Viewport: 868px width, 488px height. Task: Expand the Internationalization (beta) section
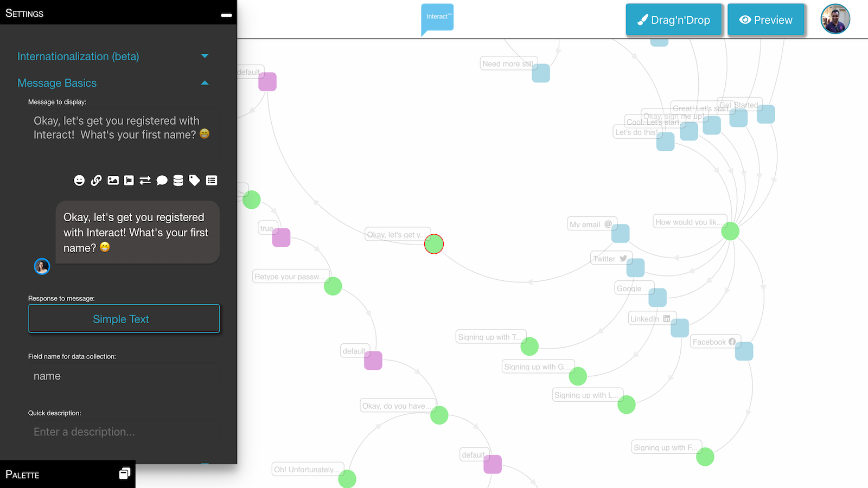[x=113, y=56]
